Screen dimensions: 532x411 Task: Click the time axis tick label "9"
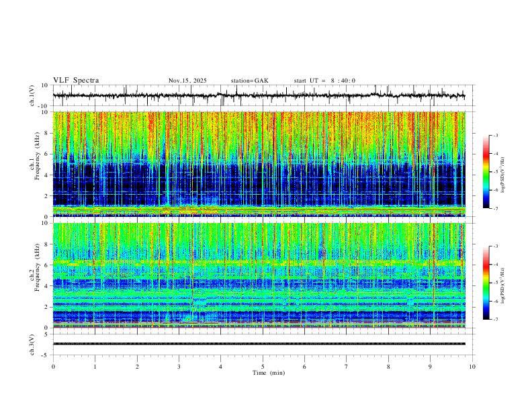[x=430, y=367]
